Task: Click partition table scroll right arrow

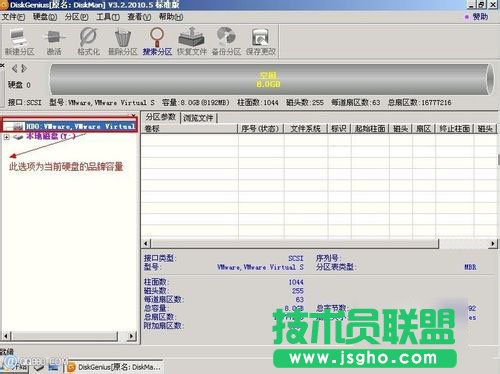Action: coord(492,243)
